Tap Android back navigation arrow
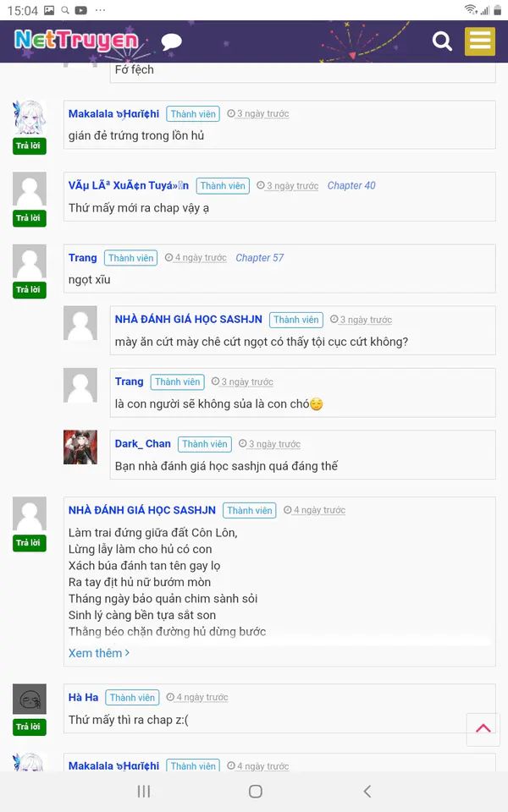The height and width of the screenshot is (812, 508). pos(367,791)
